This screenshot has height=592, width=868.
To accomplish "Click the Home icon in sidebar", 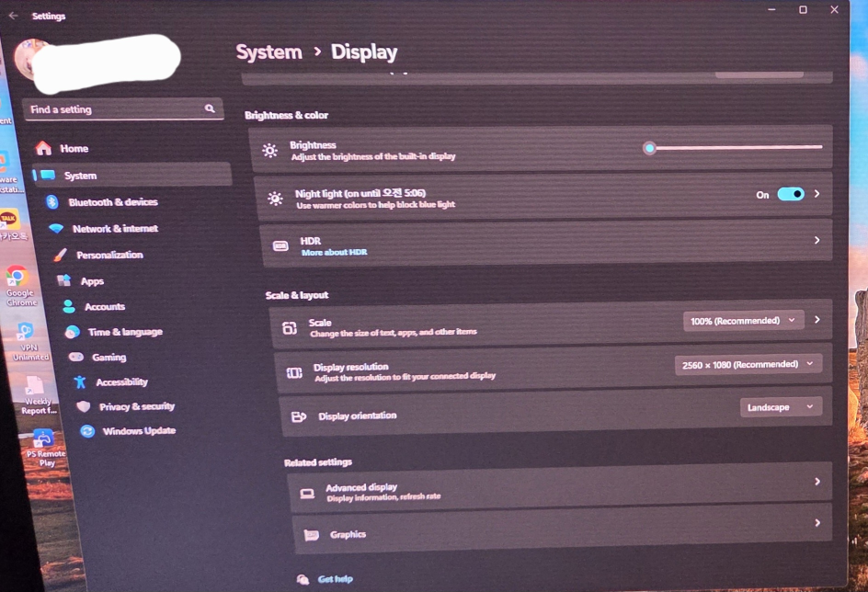I will pos(43,148).
